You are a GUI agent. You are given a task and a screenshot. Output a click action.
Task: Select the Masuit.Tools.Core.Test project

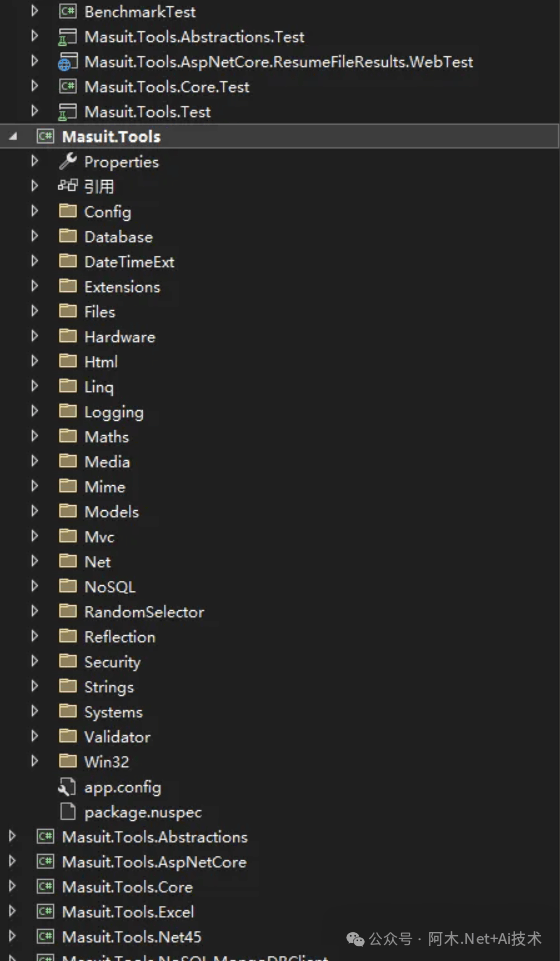(167, 86)
